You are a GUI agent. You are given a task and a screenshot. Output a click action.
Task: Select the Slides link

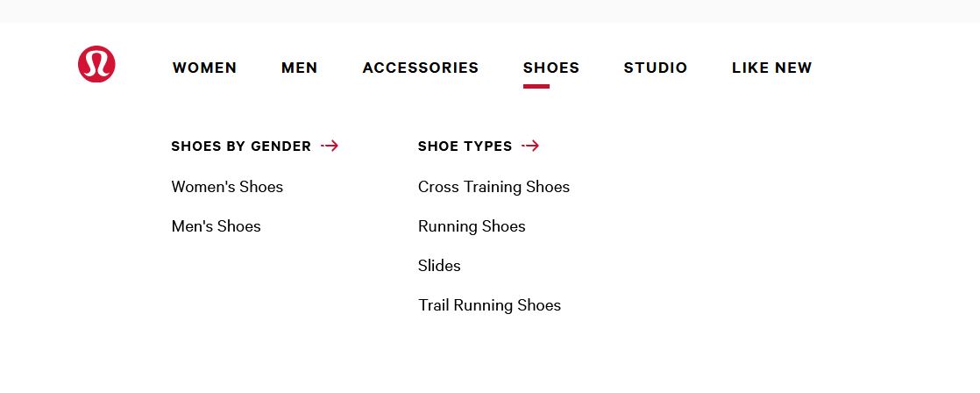pos(439,266)
